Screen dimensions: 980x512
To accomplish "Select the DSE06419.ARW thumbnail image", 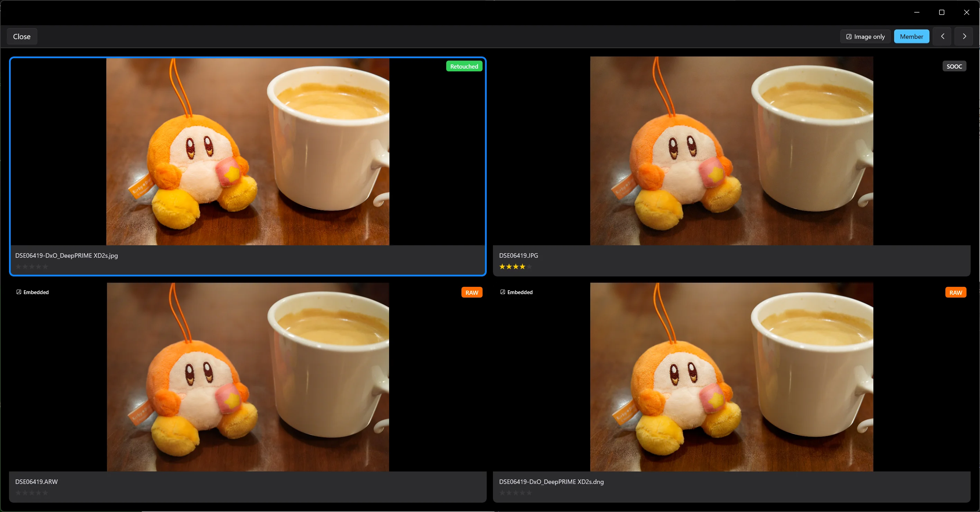I will (248, 377).
